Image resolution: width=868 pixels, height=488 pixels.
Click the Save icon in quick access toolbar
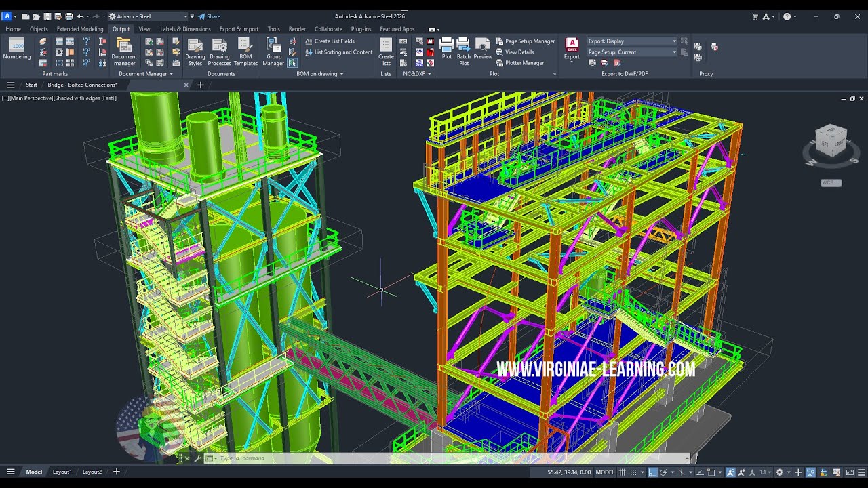[x=47, y=16]
